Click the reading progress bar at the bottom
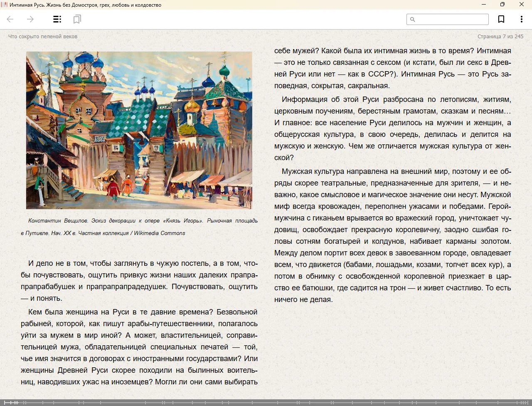Screen dimensions: 532x406 (266, 402)
